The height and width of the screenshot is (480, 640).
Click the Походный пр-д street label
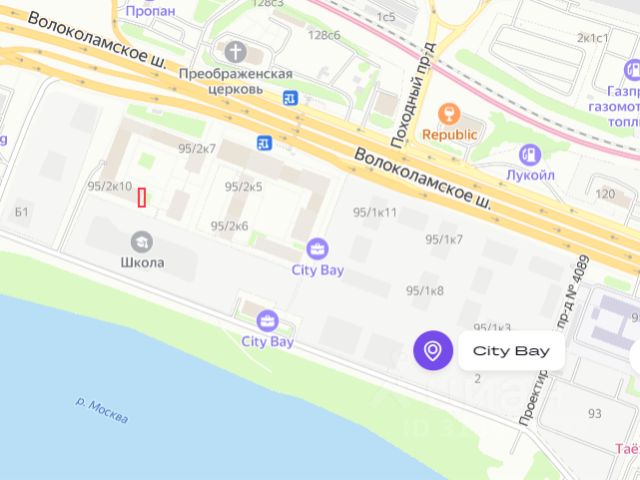pos(413,96)
